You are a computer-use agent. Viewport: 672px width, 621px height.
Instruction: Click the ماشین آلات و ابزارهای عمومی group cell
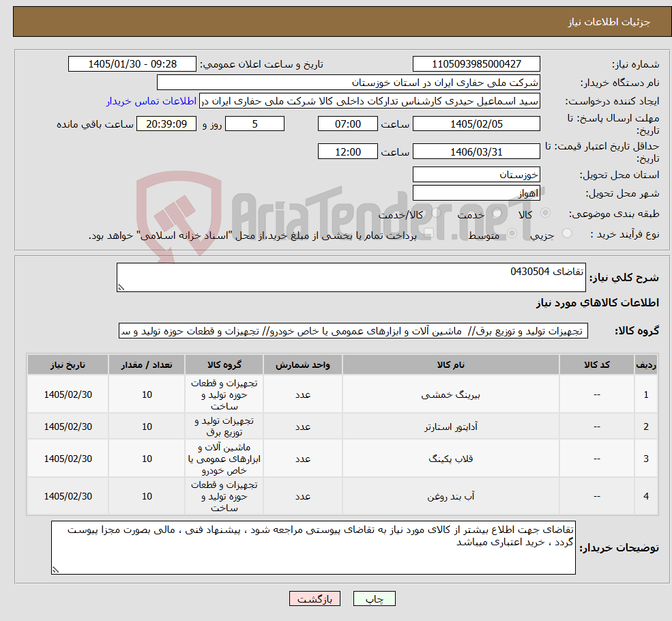(x=224, y=459)
